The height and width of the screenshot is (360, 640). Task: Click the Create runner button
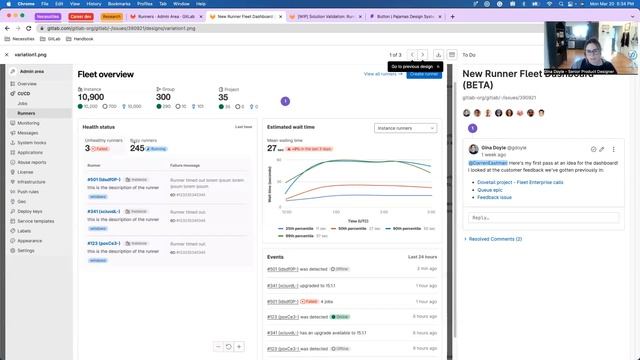(x=424, y=74)
